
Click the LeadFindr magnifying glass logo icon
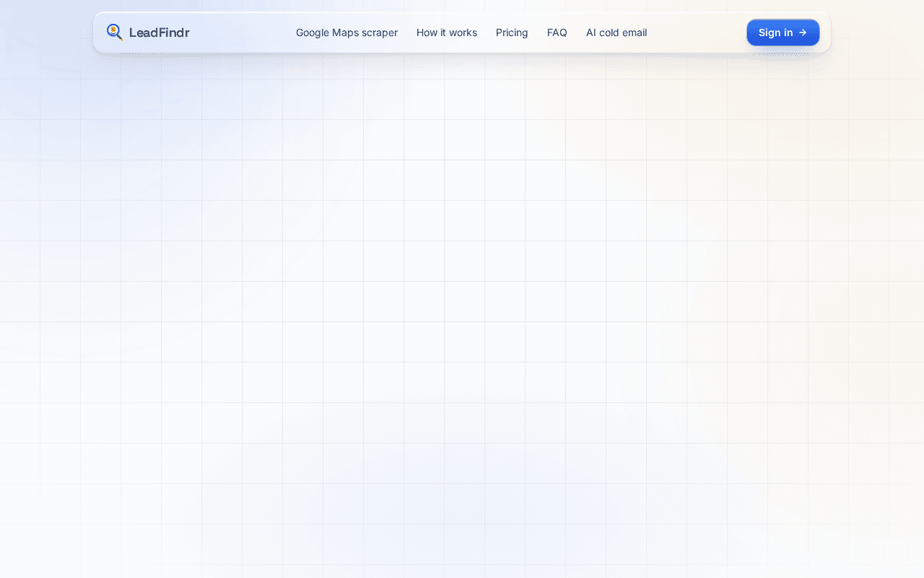coord(114,32)
